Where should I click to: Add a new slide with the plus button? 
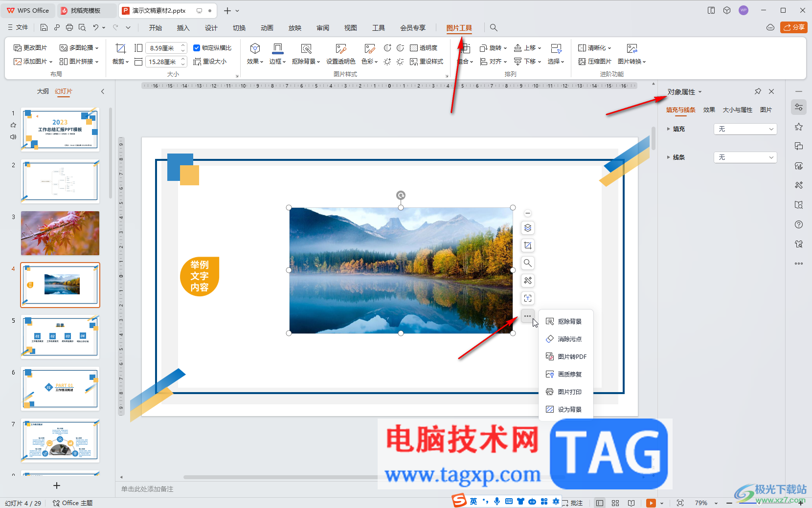click(x=57, y=486)
